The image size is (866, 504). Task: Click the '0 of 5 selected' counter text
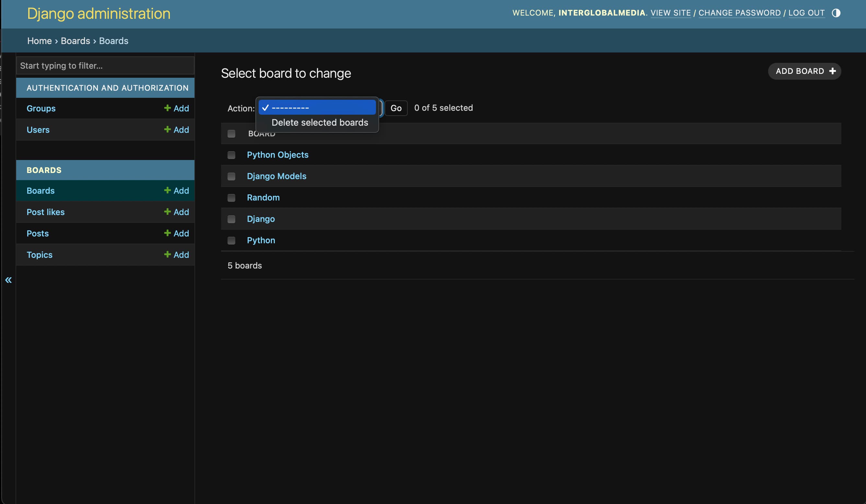pos(443,108)
